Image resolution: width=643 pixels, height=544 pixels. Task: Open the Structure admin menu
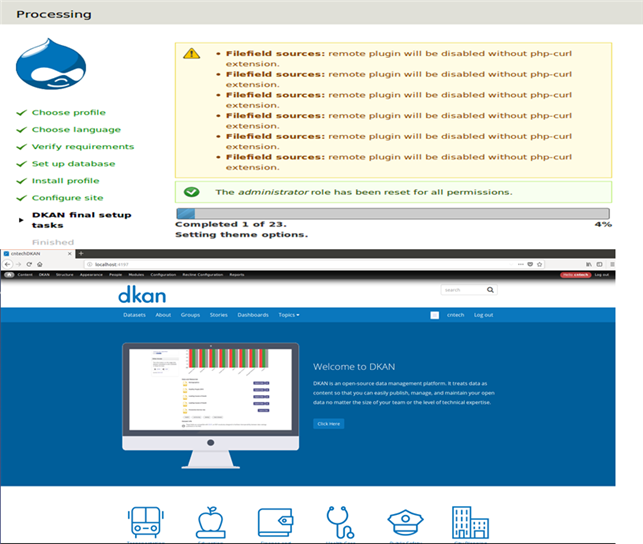64,275
